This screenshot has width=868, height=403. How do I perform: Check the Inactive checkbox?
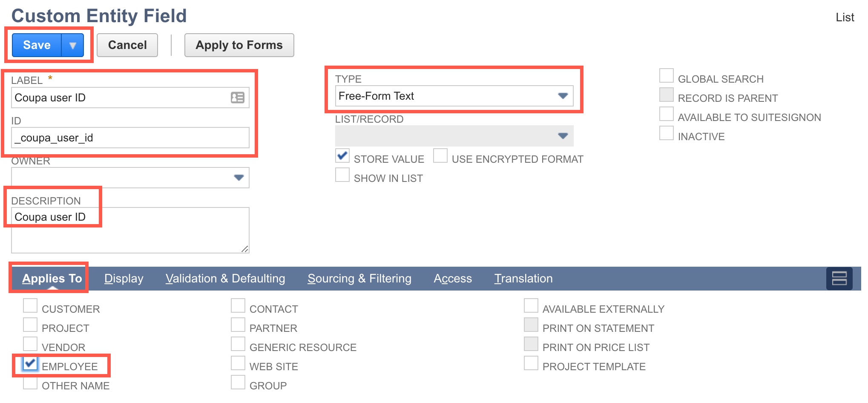pos(667,133)
